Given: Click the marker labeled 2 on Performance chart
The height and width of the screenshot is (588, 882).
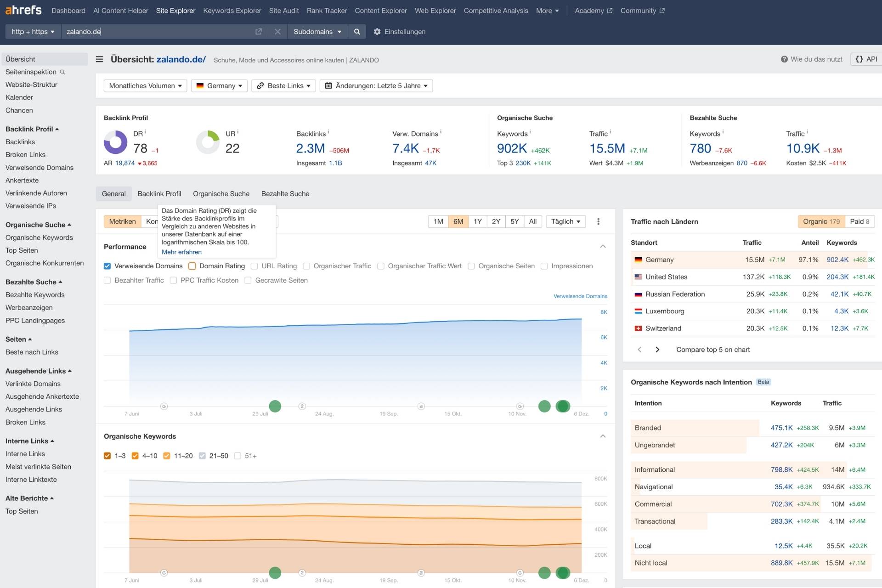Looking at the screenshot, I should 302,406.
